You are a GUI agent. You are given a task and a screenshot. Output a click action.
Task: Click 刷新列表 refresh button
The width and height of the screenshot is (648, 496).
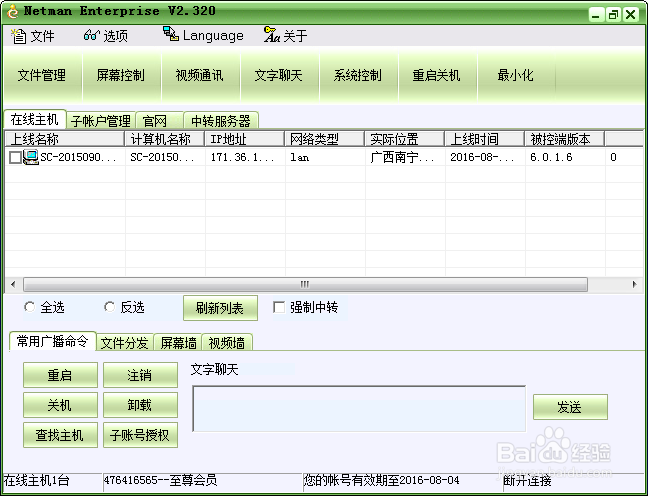pyautogui.click(x=220, y=308)
